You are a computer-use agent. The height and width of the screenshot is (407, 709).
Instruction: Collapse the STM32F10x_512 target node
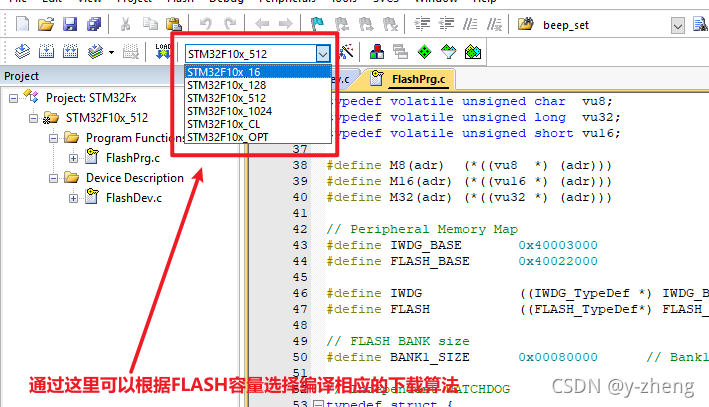33,118
